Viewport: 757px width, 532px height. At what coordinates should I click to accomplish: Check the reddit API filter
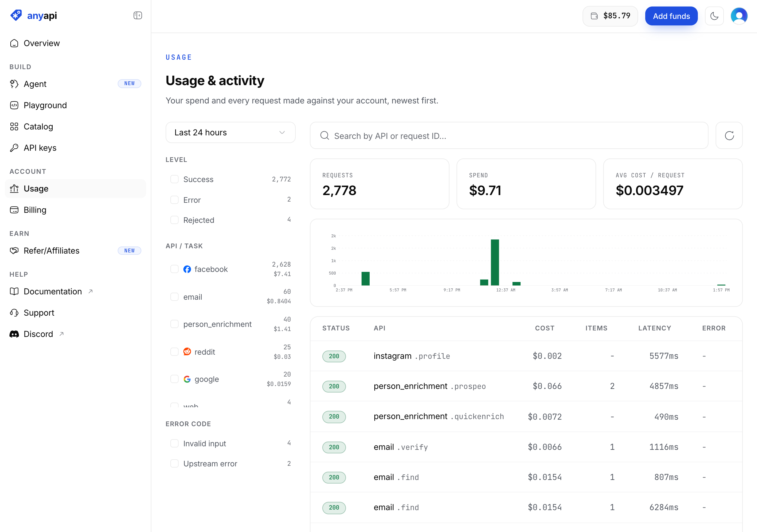174,352
